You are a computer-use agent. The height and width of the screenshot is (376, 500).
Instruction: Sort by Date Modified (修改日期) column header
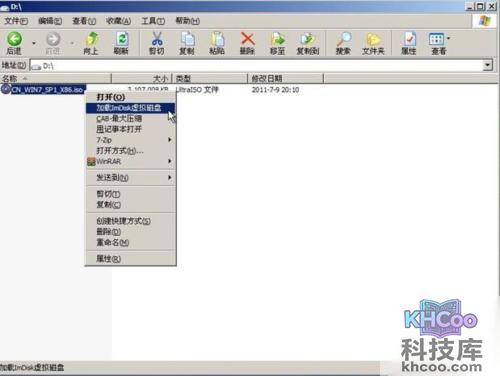286,78
